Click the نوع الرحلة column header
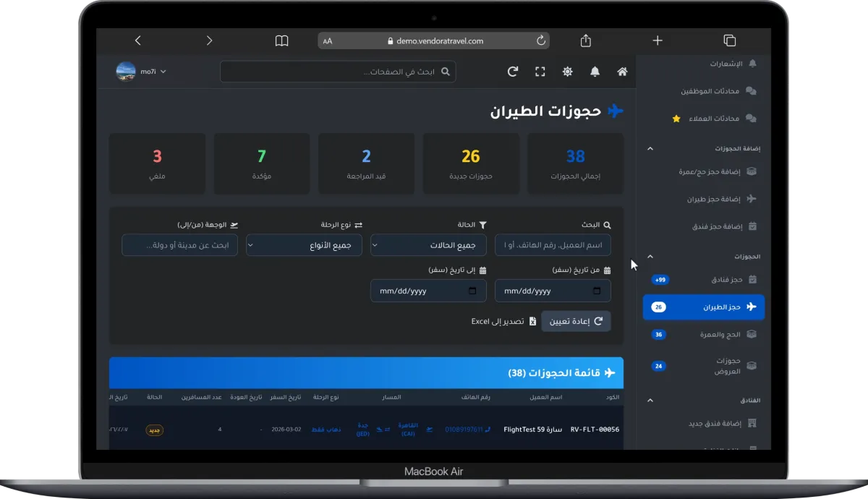This screenshot has width=868, height=499. [325, 397]
